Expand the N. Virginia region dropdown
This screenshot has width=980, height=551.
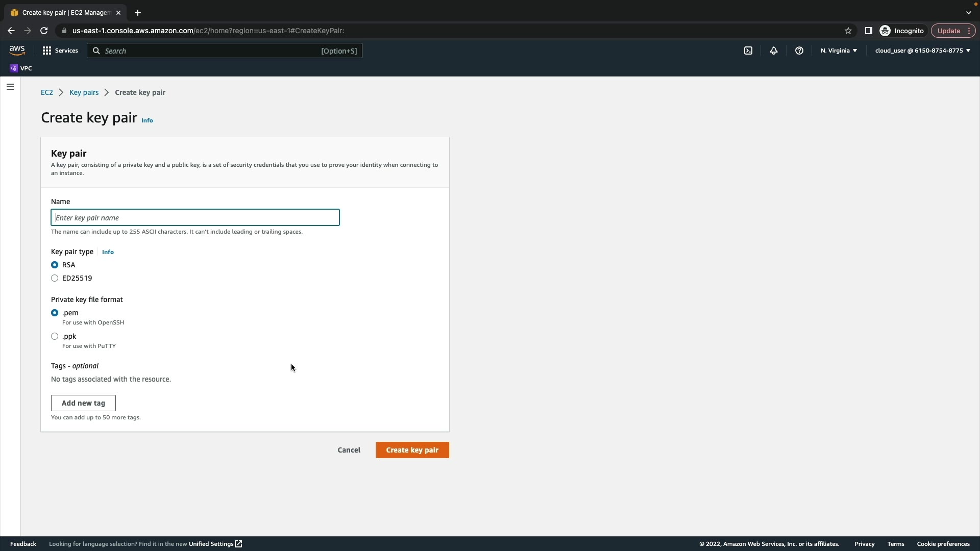(x=839, y=51)
